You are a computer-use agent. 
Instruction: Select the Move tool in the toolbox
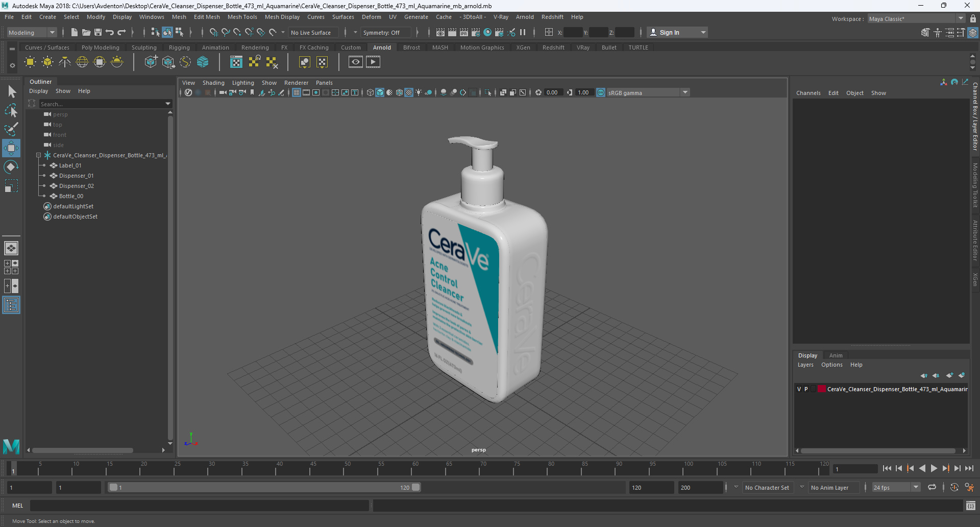coord(11,148)
